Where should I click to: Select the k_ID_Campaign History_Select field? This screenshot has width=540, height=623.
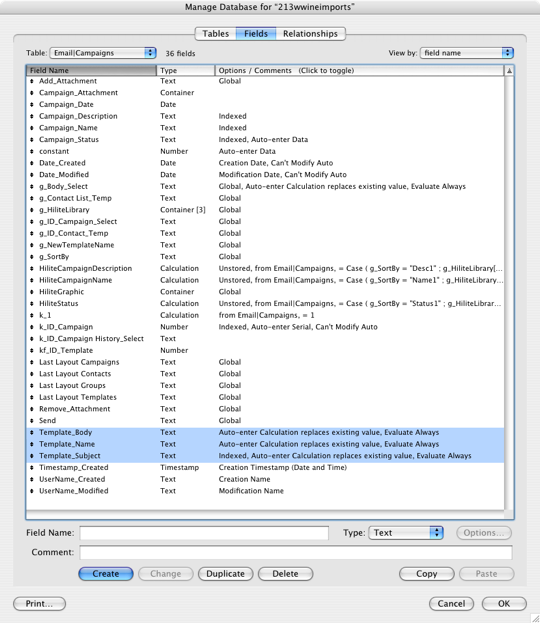click(265, 339)
